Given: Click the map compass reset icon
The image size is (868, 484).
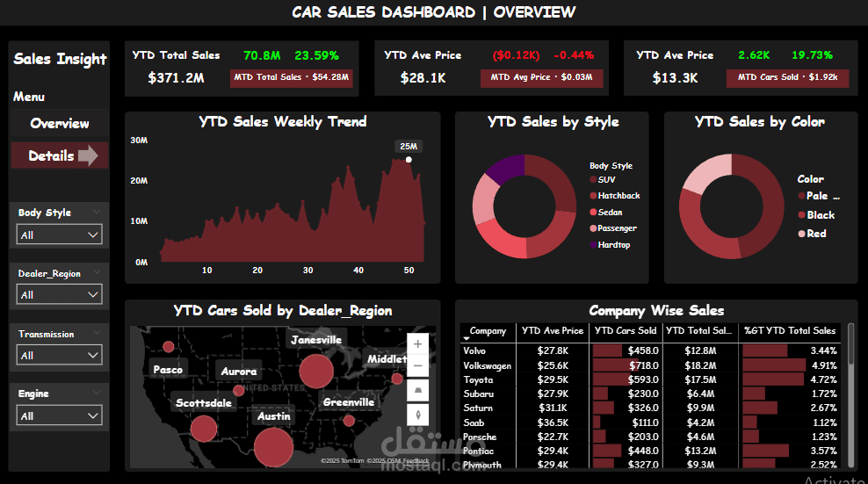Looking at the screenshot, I should tap(418, 415).
